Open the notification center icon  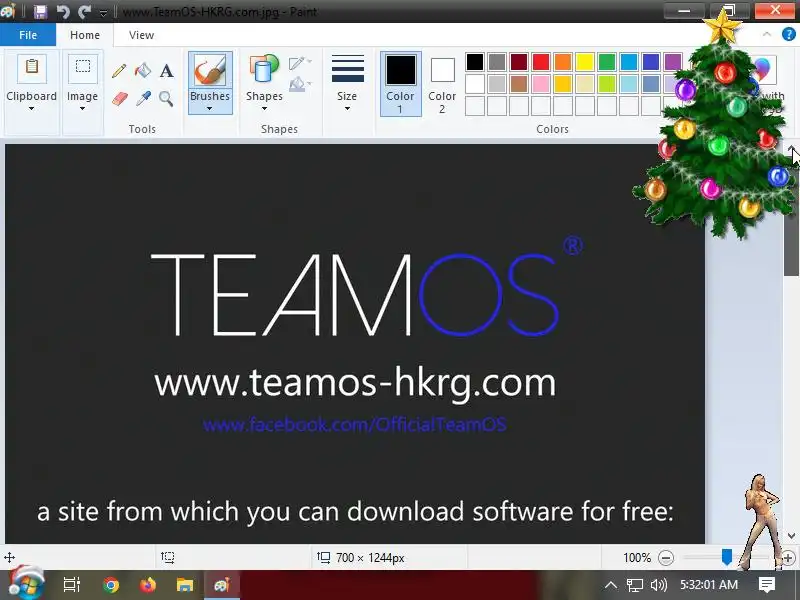click(x=767, y=585)
